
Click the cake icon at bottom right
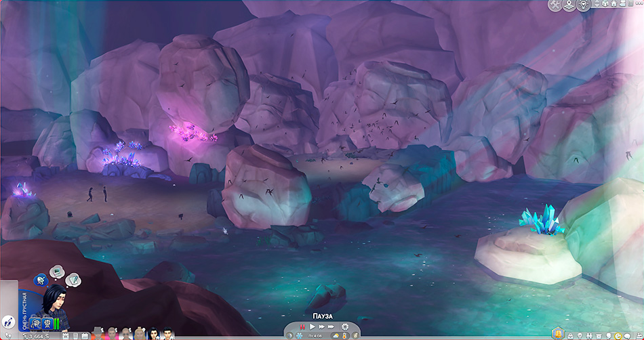coord(639,336)
